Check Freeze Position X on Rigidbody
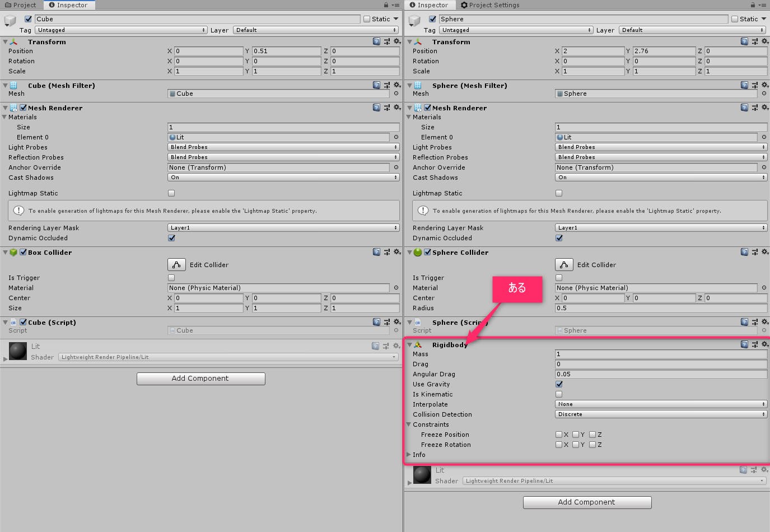Screen dimensions: 770x532 [559, 435]
